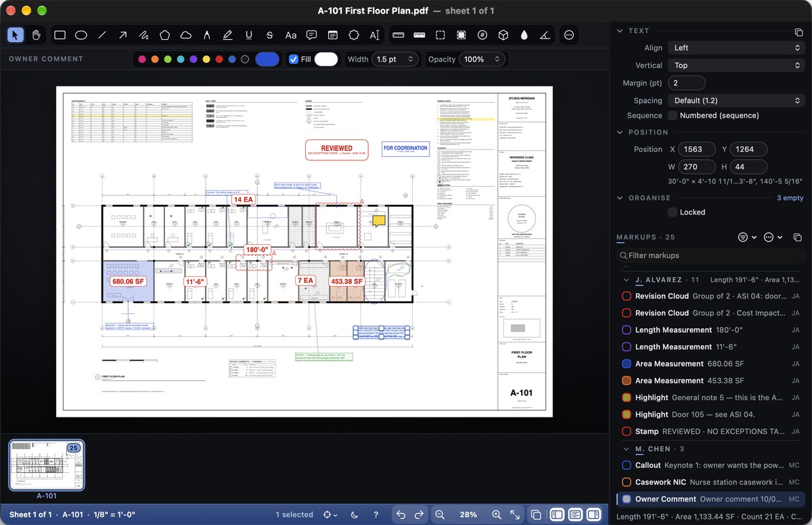The height and width of the screenshot is (525, 812).
Task: Open the markups options ellipsis menu
Action: coord(773,237)
